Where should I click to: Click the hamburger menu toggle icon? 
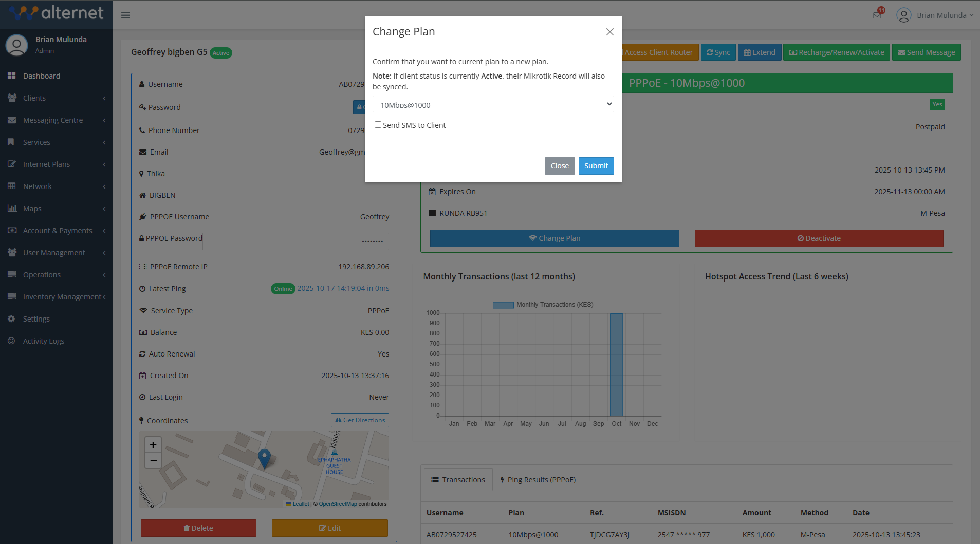[125, 15]
